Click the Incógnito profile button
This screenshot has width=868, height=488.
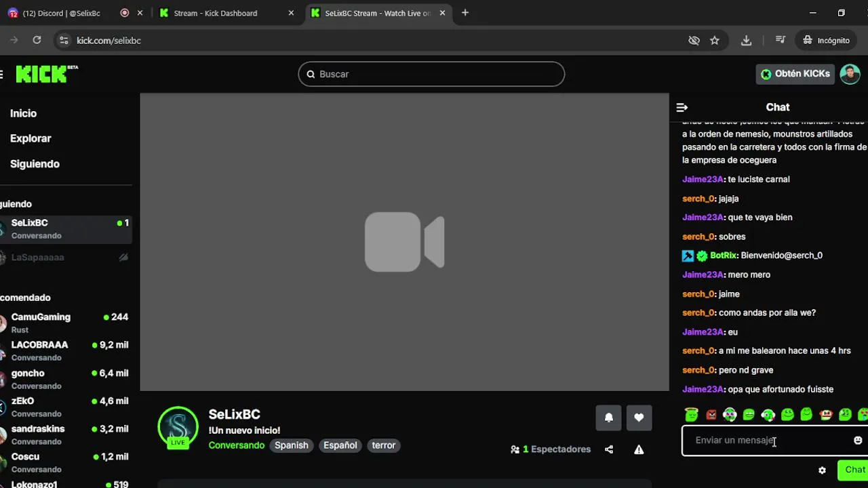click(x=825, y=41)
